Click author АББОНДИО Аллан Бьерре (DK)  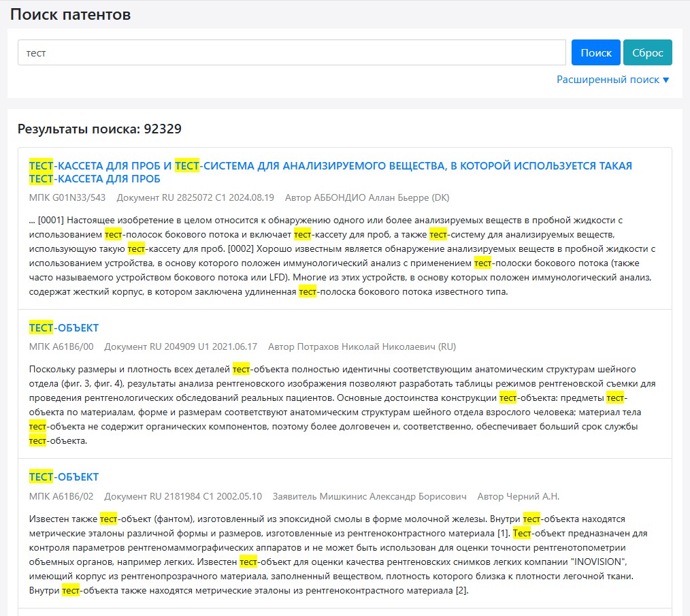(x=367, y=198)
